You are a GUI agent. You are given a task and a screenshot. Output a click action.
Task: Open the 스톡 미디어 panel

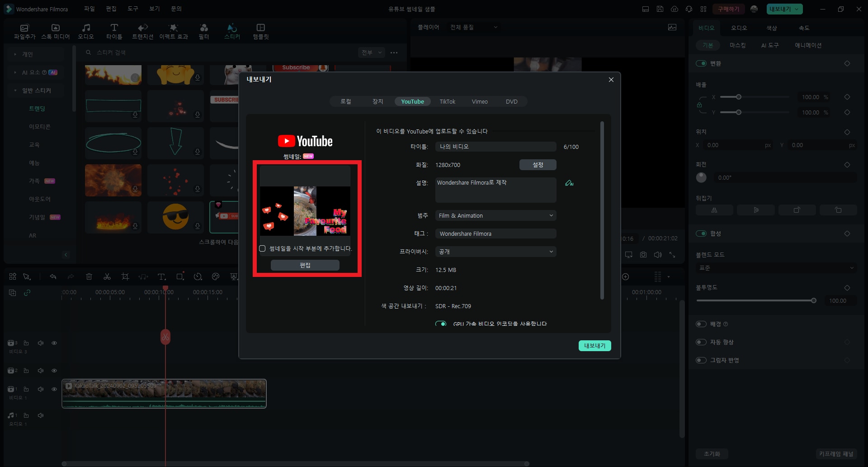point(55,31)
